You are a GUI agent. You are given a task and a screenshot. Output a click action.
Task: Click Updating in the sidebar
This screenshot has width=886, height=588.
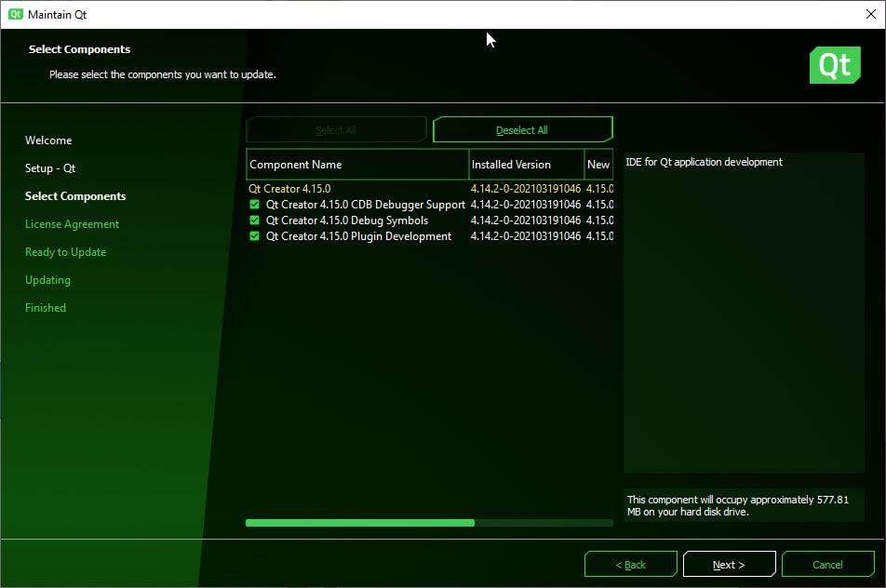click(x=47, y=280)
